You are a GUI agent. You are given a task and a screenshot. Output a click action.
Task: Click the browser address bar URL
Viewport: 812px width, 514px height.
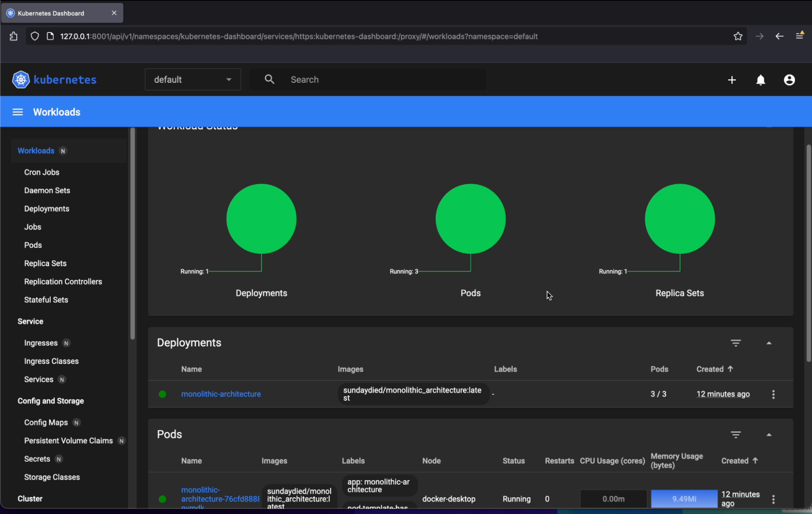[299, 36]
